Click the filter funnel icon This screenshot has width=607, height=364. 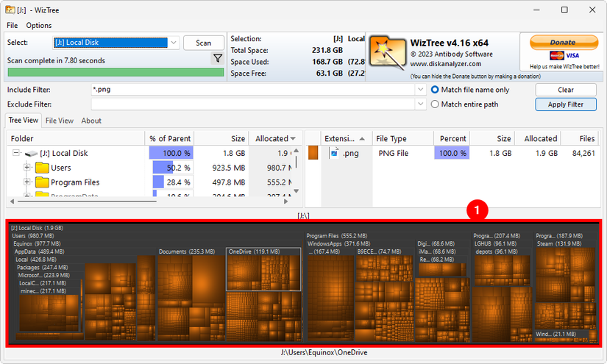(218, 59)
